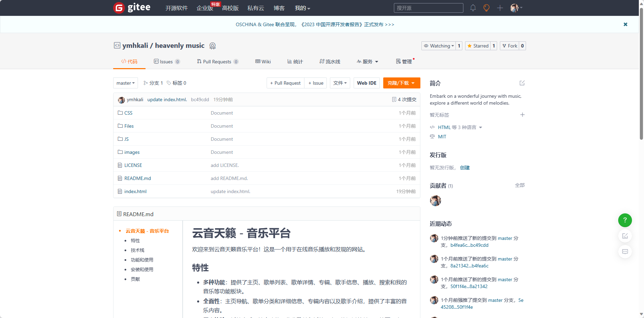Expand the 服务 dropdown tab

pos(367,62)
